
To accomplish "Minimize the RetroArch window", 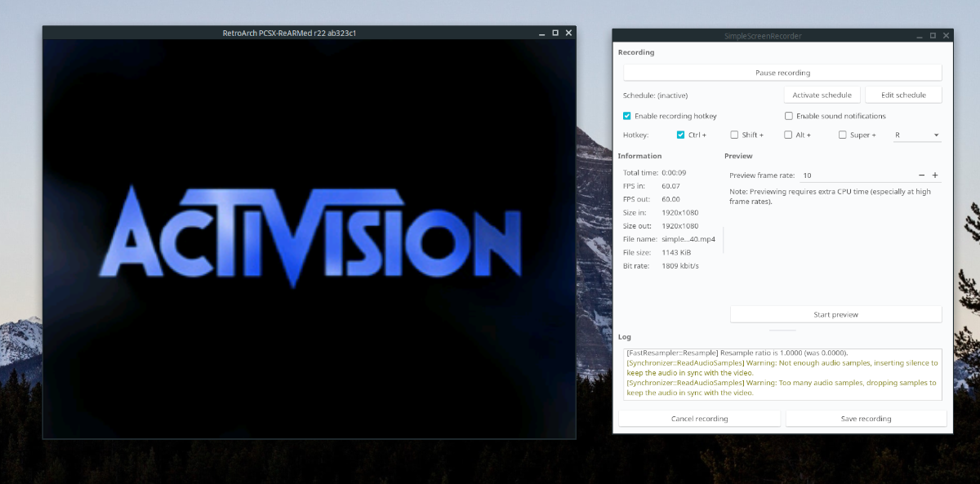I will pos(542,33).
